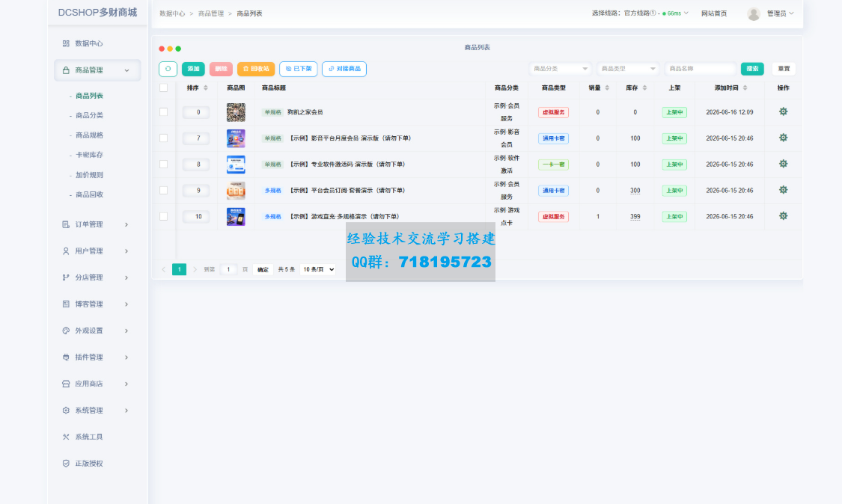Click the 已下架 button
The width and height of the screenshot is (842, 504).
click(x=299, y=69)
